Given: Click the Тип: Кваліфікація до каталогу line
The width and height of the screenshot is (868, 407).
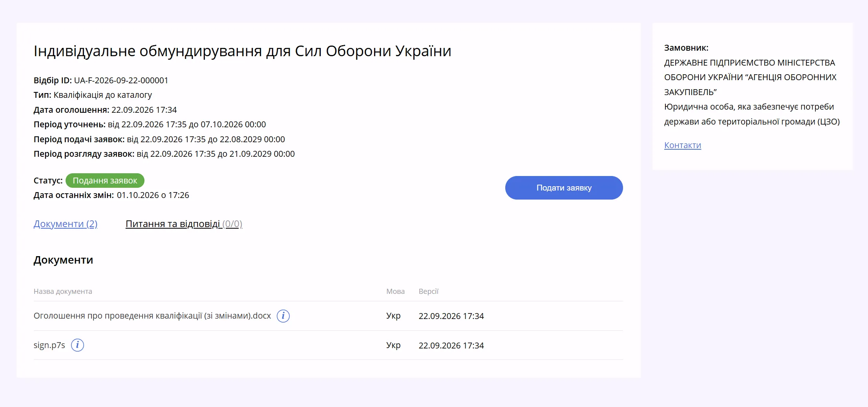Looking at the screenshot, I should 93,95.
